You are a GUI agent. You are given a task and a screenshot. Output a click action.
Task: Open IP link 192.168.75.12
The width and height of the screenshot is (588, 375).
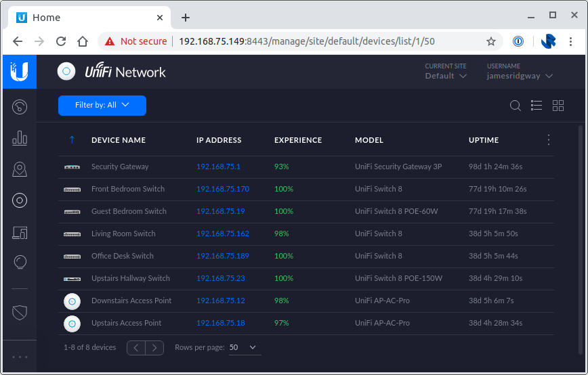click(x=221, y=301)
